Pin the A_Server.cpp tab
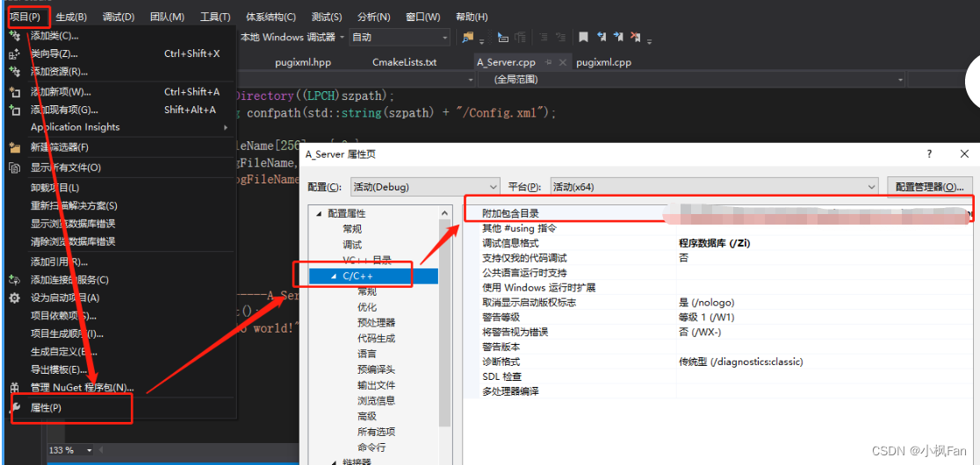980x465 pixels. 548,62
